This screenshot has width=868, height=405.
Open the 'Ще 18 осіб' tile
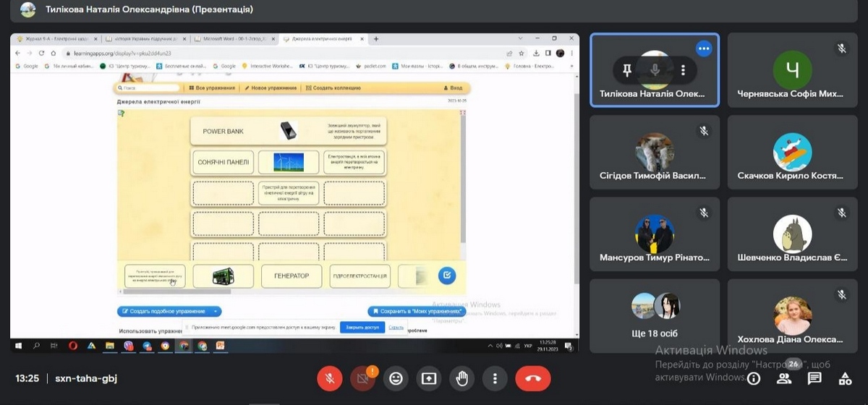[655, 315]
